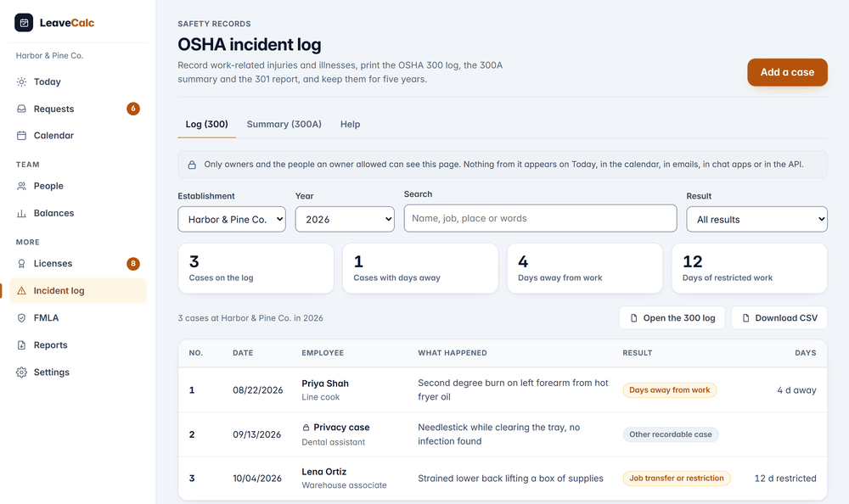Click the orange 6 badge on Requests
This screenshot has height=504, width=849.
click(x=133, y=109)
